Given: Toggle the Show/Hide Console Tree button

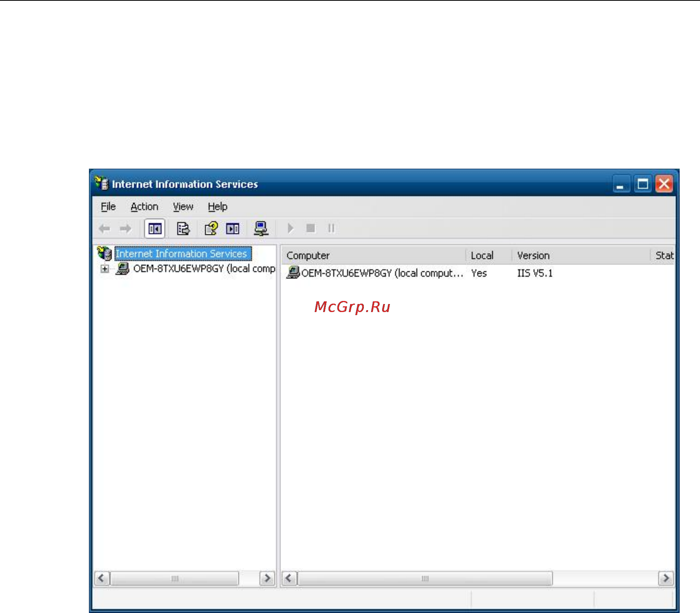Looking at the screenshot, I should point(154,229).
